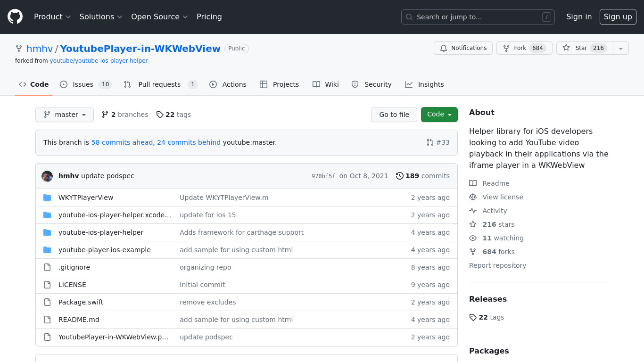Switch to the Projects tab
644x362 pixels.
coord(280,84)
